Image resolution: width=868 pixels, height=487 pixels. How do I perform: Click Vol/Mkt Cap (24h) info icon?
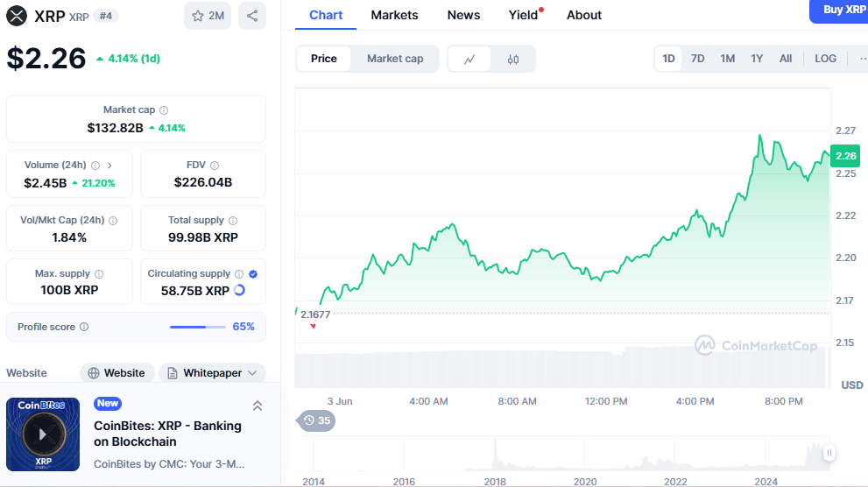point(113,221)
